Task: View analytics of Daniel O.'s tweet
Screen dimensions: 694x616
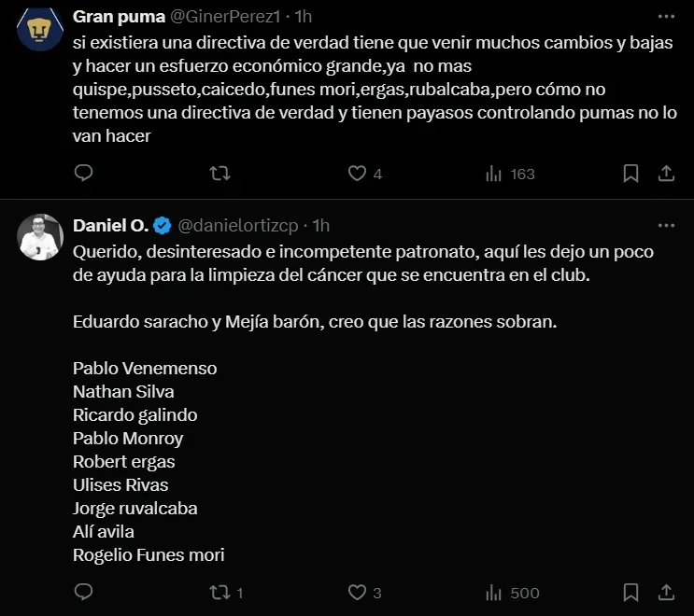Action: [493, 593]
